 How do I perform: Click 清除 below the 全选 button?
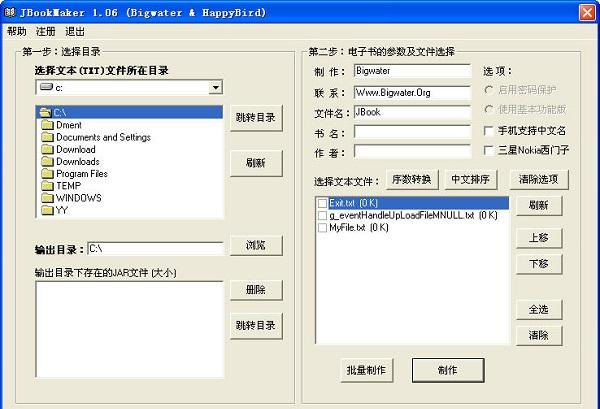coord(539,336)
